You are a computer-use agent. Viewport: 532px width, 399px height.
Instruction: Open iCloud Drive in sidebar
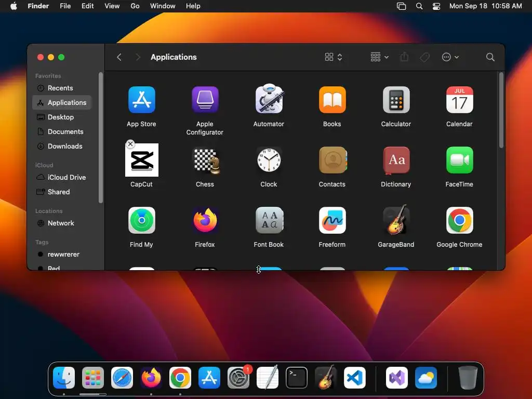point(62,177)
